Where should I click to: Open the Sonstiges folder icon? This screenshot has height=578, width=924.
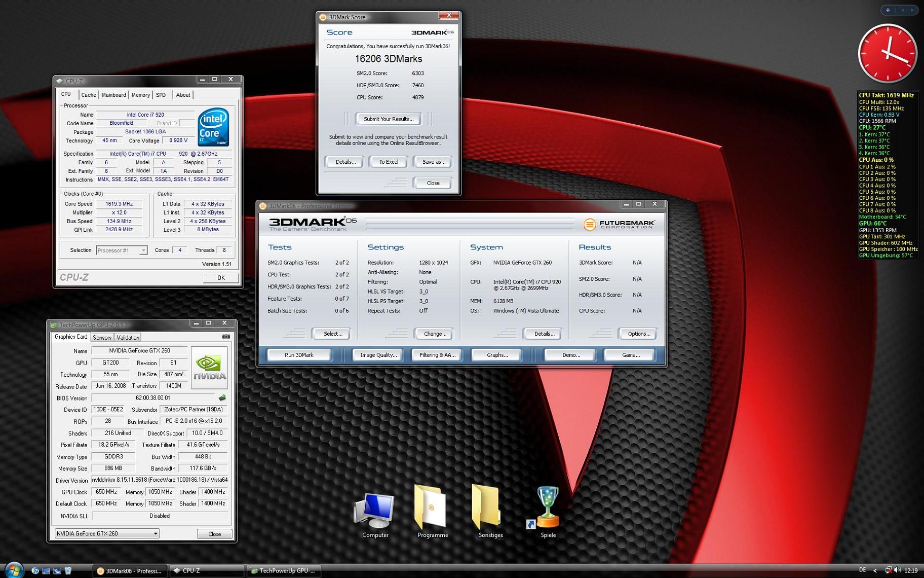[490, 511]
